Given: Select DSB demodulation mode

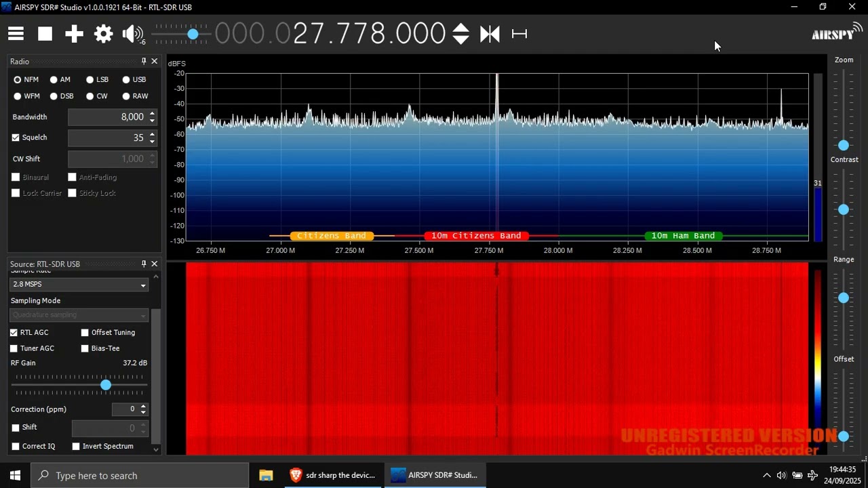Looking at the screenshot, I should 62,96.
